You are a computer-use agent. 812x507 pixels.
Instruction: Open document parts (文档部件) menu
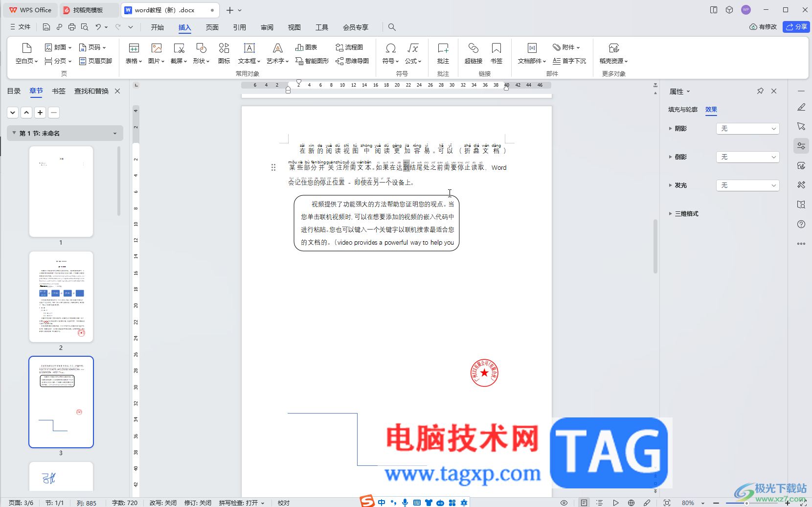click(532, 53)
